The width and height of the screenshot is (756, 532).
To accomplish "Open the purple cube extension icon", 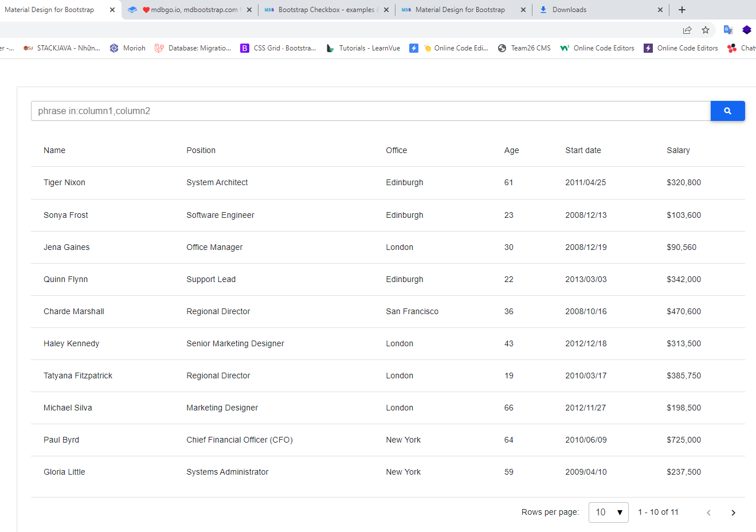I will tap(747, 30).
